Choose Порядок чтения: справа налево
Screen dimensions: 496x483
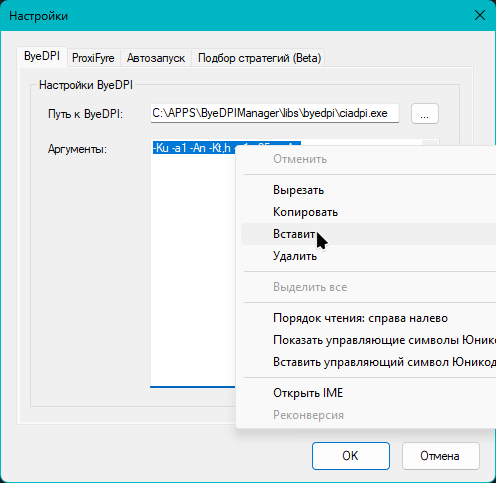[x=368, y=318]
